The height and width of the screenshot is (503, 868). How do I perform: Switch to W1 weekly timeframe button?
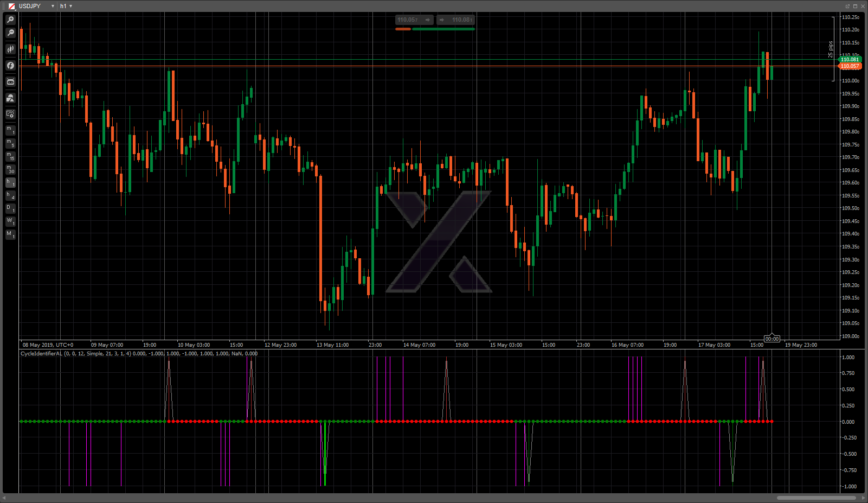(x=10, y=222)
